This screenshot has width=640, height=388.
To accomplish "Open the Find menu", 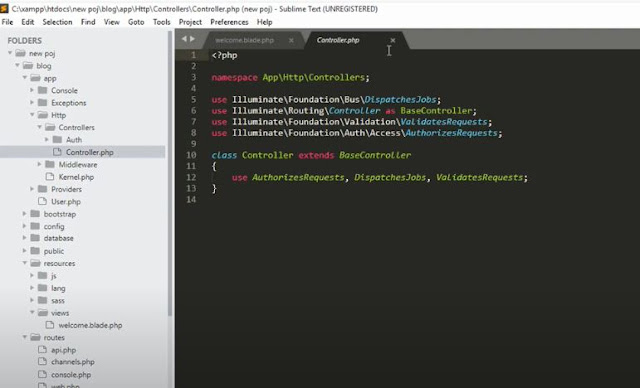I will tap(88, 22).
